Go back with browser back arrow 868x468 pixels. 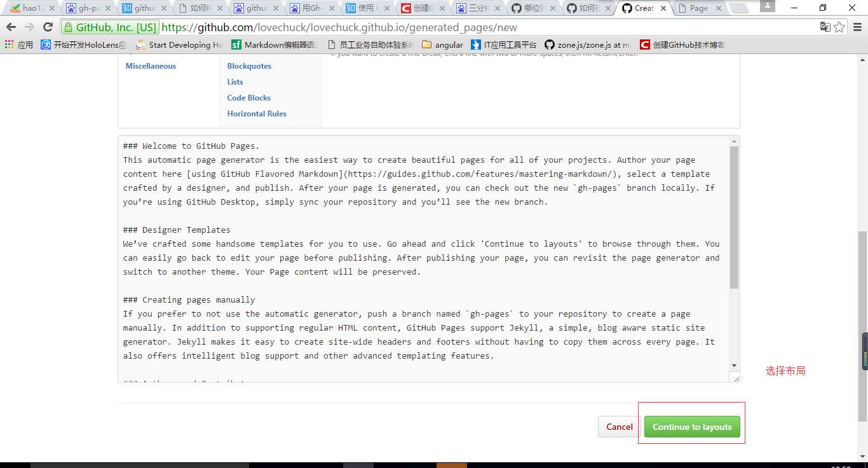click(x=11, y=27)
